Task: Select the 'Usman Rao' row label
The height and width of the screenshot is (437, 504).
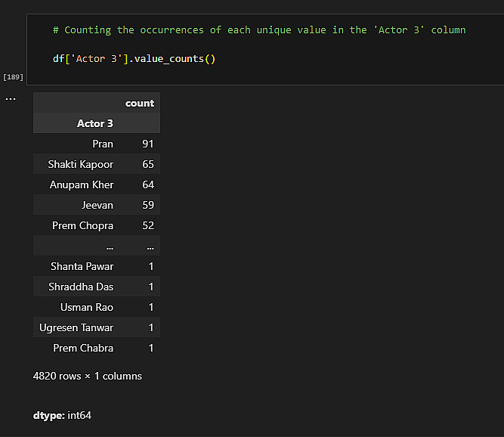Action: (87, 307)
